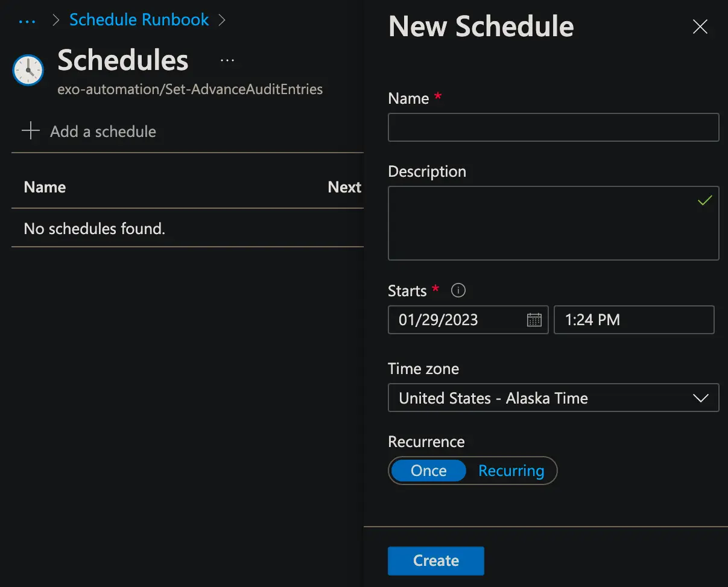Click the Name column header
This screenshot has width=728, height=587.
click(45, 187)
